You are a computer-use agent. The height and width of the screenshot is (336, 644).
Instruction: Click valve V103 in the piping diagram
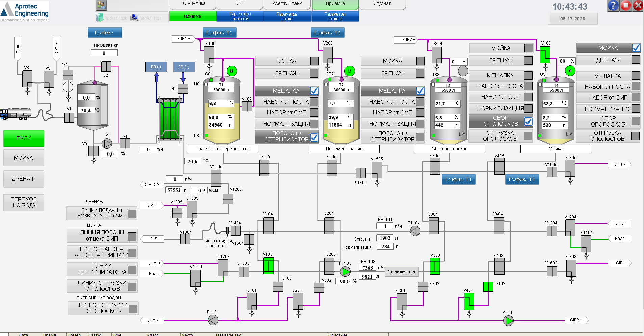coord(268,265)
